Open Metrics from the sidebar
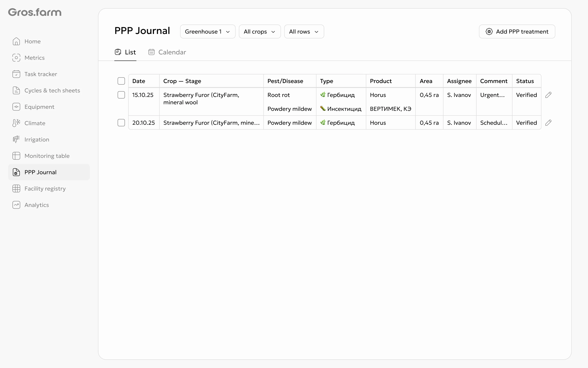 pyautogui.click(x=49, y=58)
